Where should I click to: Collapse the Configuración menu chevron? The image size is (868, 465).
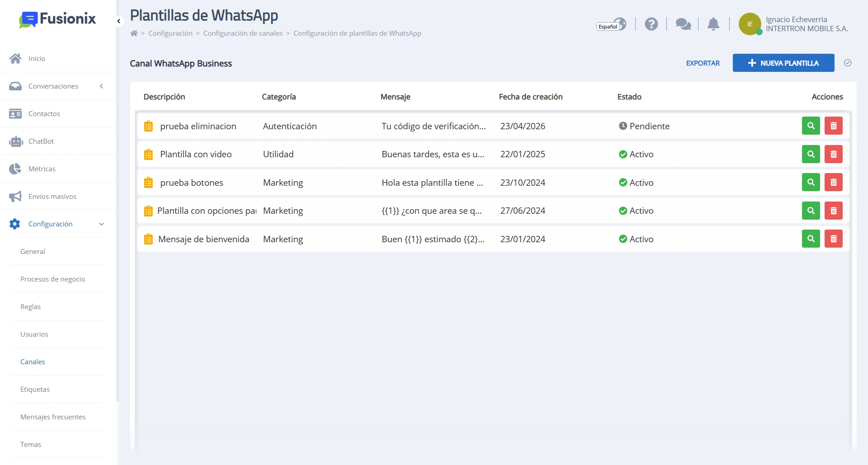pos(101,224)
